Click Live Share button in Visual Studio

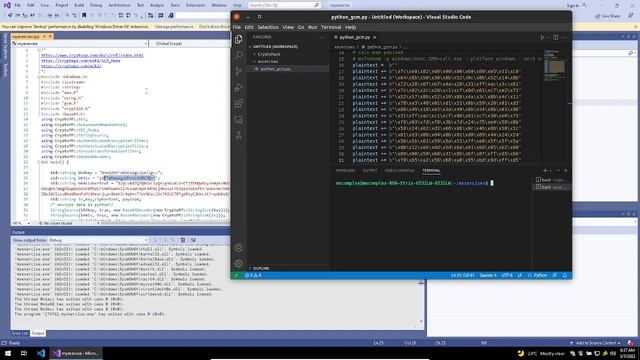pos(608,16)
